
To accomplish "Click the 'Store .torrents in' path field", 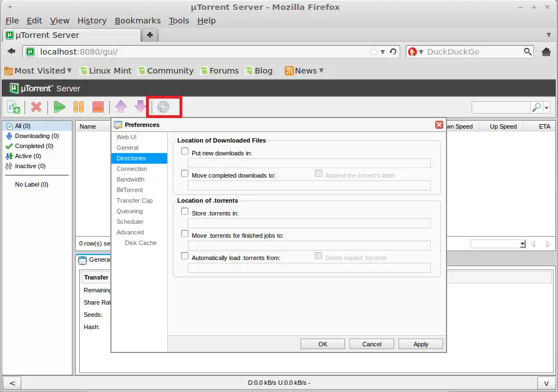I will pyautogui.click(x=309, y=223).
